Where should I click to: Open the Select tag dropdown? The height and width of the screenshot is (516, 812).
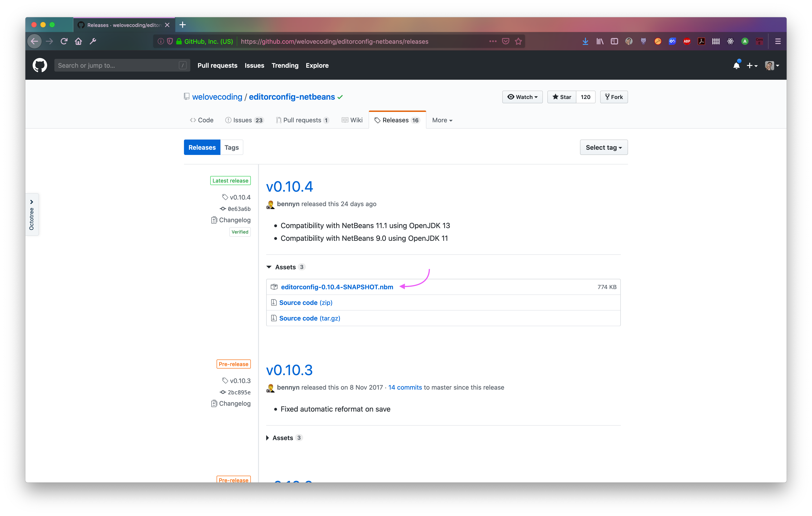coord(604,147)
